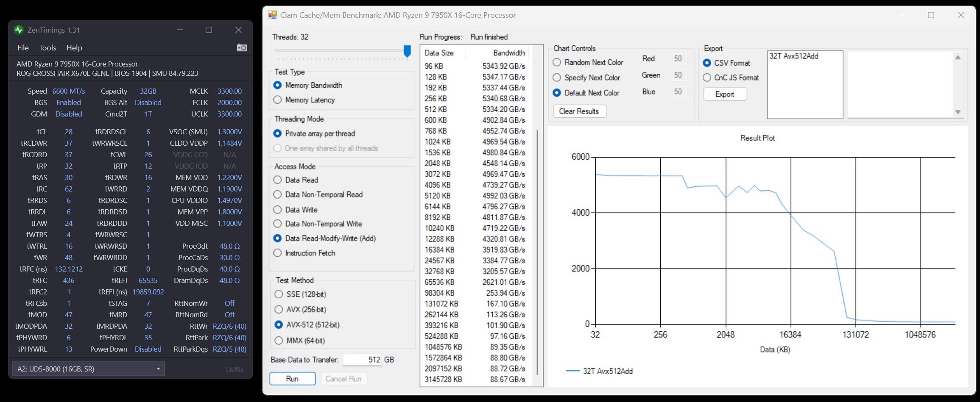Image resolution: width=980 pixels, height=402 pixels.
Task: Click the Run finished status text
Action: pyautogui.click(x=489, y=37)
